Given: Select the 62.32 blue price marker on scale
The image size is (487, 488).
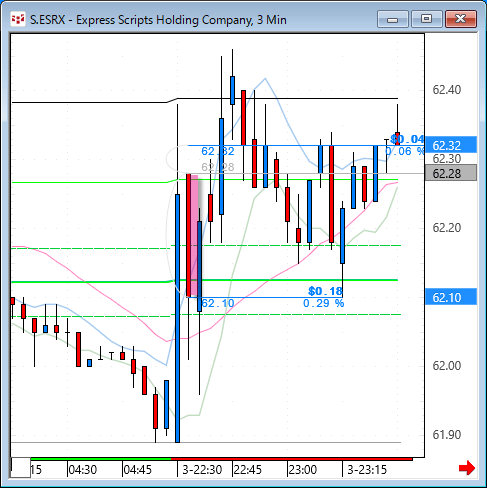Looking at the screenshot, I should 451,145.
